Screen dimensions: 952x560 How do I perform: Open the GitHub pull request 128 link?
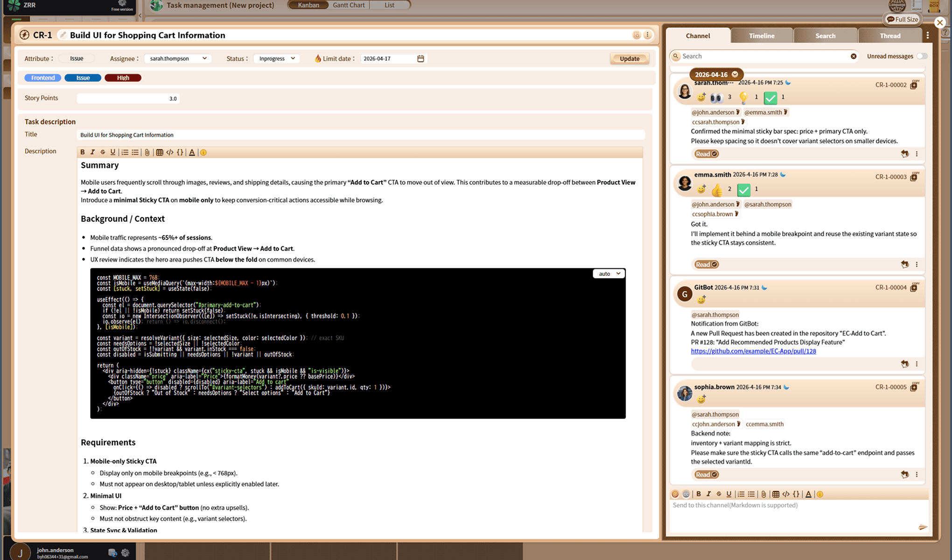tap(753, 351)
